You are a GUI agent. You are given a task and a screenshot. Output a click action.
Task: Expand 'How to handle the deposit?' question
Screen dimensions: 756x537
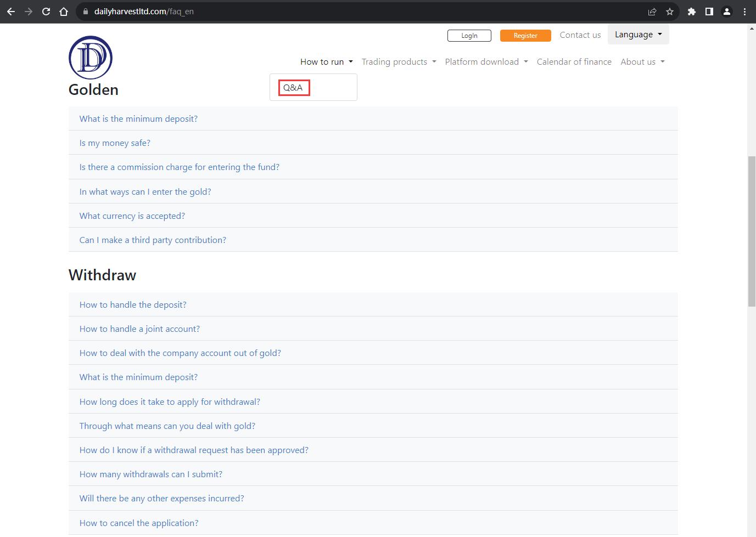pos(373,304)
